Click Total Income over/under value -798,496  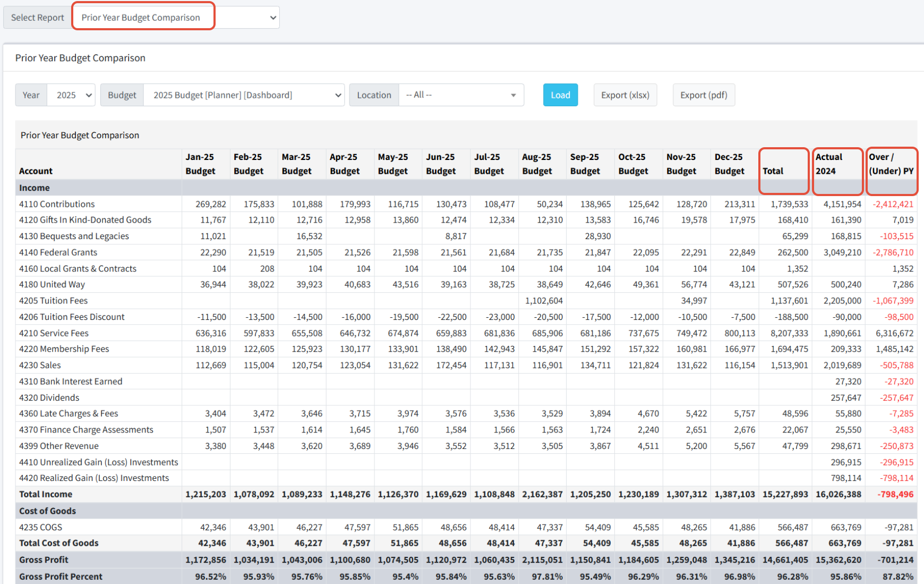[896, 494]
